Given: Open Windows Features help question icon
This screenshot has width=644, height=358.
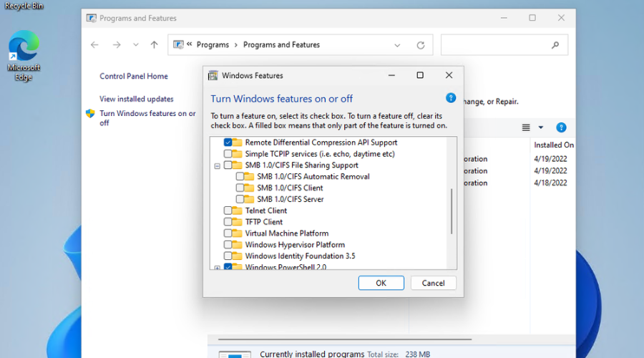Looking at the screenshot, I should pos(451,98).
